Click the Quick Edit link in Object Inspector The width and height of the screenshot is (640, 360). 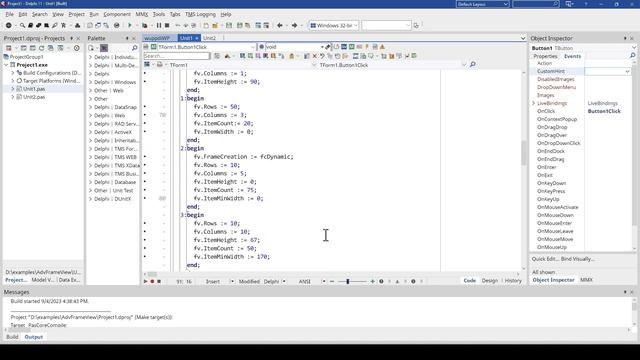(545, 259)
